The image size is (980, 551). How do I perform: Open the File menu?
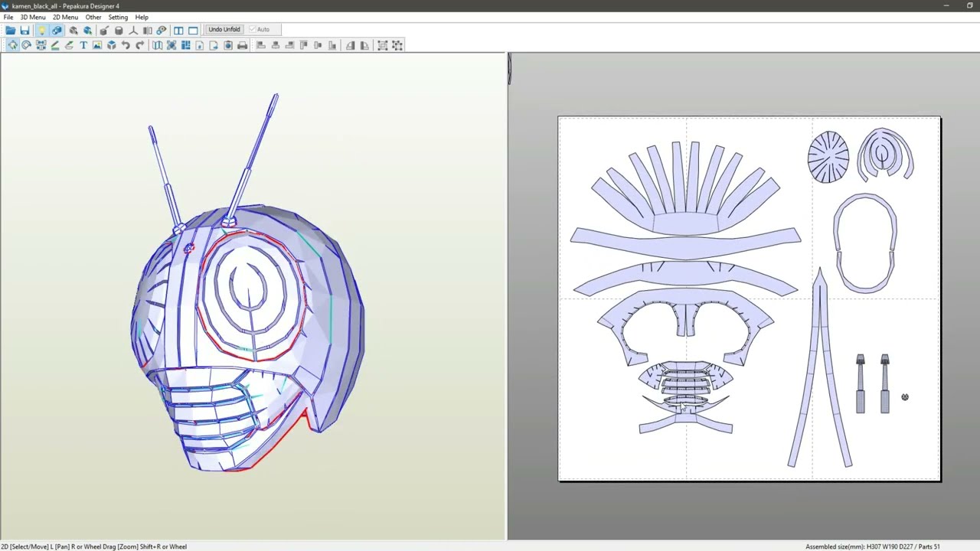8,17
